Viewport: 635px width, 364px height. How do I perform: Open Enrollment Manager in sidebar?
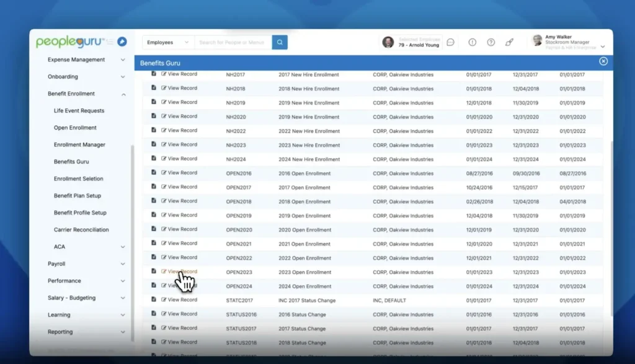tap(79, 144)
